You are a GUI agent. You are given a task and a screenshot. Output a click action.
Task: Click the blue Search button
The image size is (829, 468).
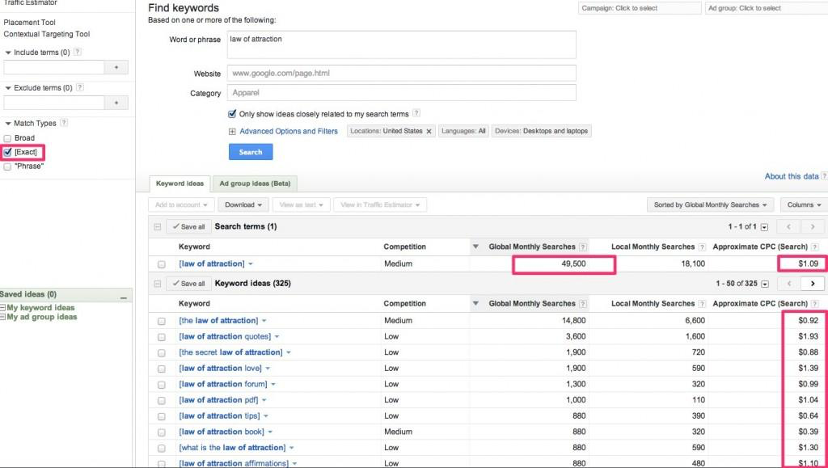pos(251,152)
